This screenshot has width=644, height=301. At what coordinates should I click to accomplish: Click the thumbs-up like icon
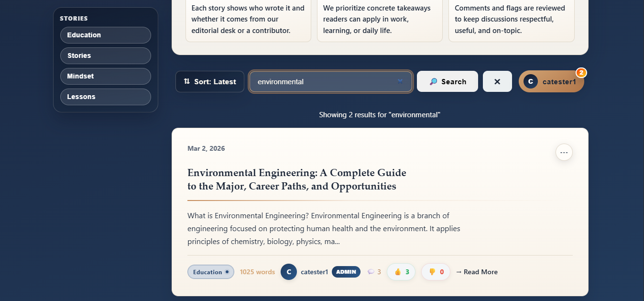click(x=397, y=272)
